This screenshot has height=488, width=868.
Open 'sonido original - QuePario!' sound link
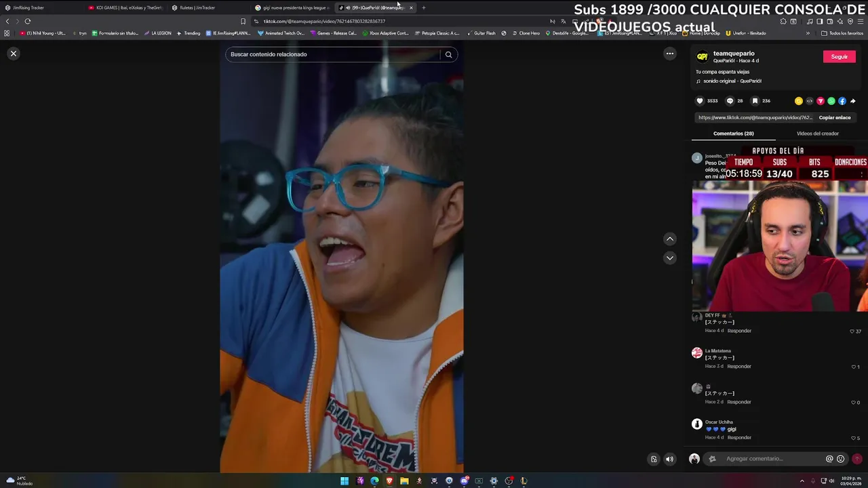(732, 81)
